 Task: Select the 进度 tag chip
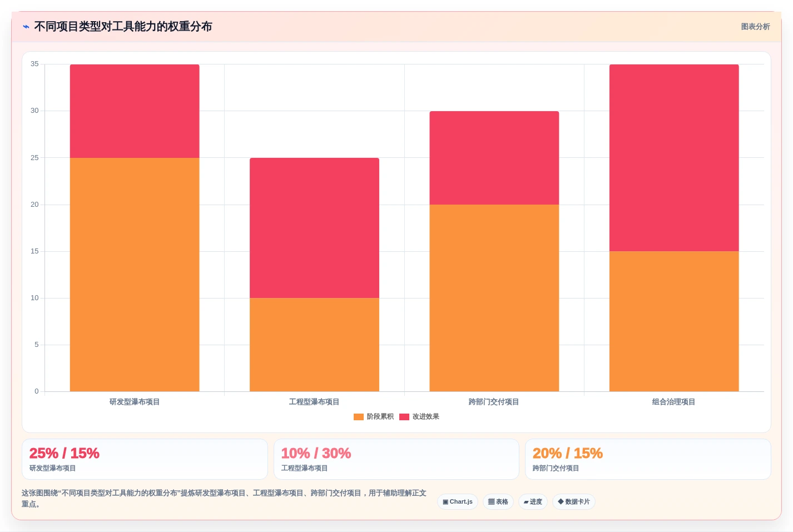pyautogui.click(x=533, y=502)
